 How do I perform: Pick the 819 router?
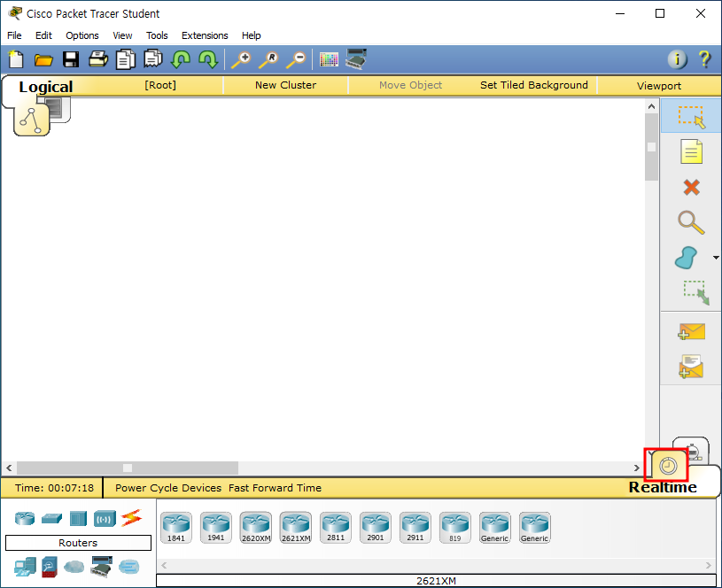pos(455,528)
